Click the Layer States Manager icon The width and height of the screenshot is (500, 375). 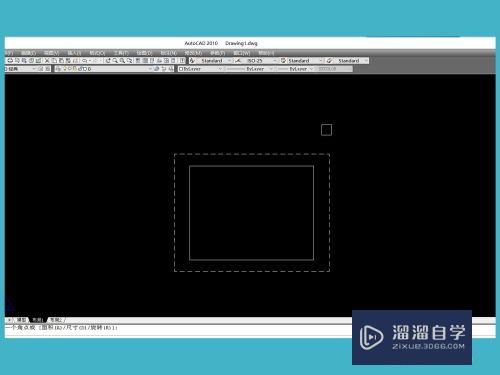172,69
